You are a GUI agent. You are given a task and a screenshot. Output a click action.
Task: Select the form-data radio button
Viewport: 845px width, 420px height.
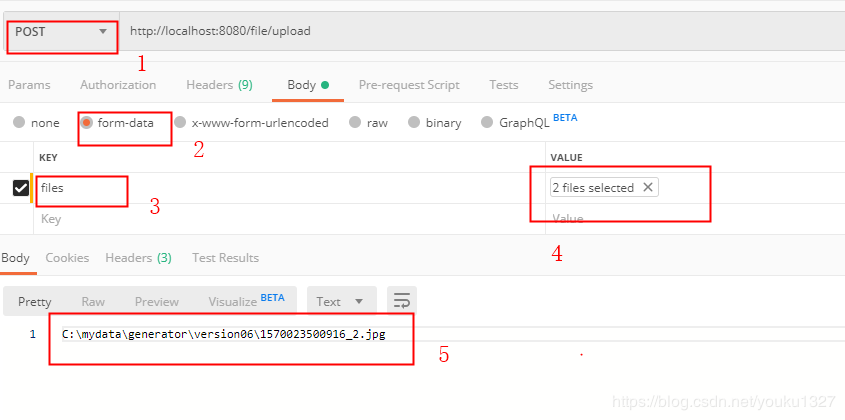click(x=87, y=123)
